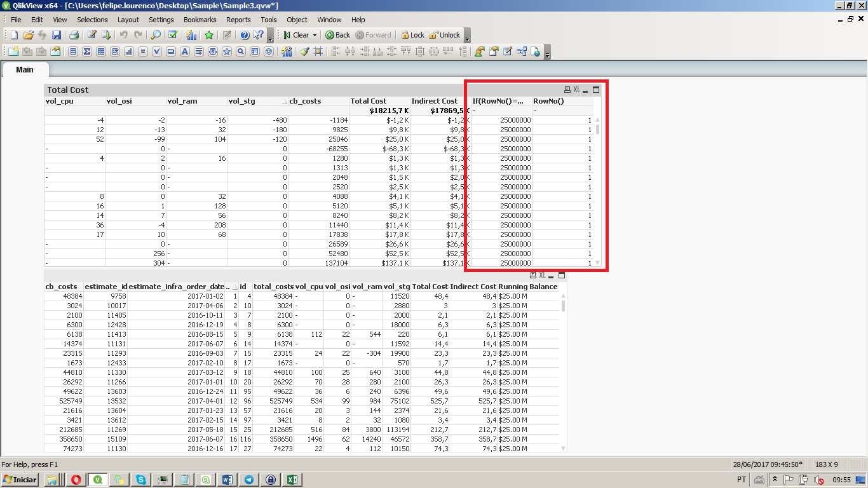Expand design toolbar options arrow

(x=548, y=52)
